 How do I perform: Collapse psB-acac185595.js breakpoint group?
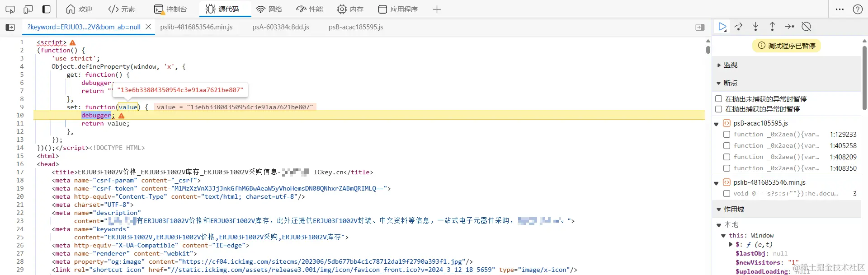tap(717, 124)
